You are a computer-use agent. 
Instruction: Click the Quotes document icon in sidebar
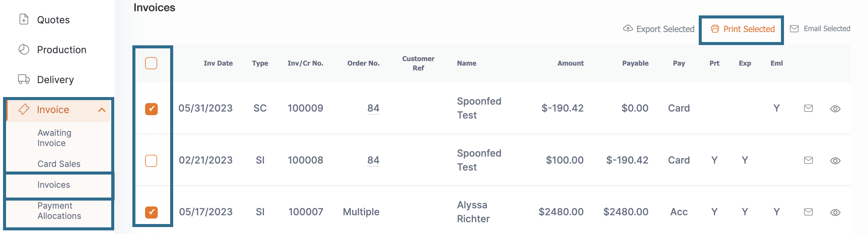(24, 19)
